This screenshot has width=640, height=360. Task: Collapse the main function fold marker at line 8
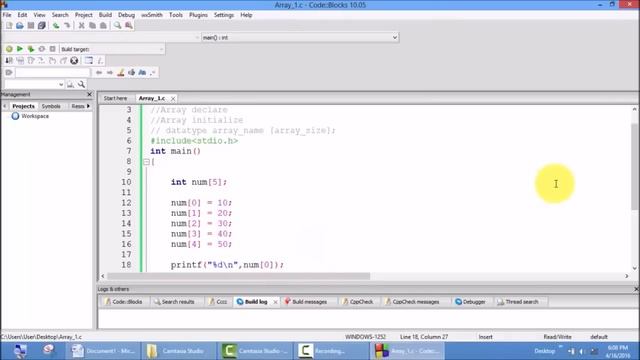(x=147, y=162)
